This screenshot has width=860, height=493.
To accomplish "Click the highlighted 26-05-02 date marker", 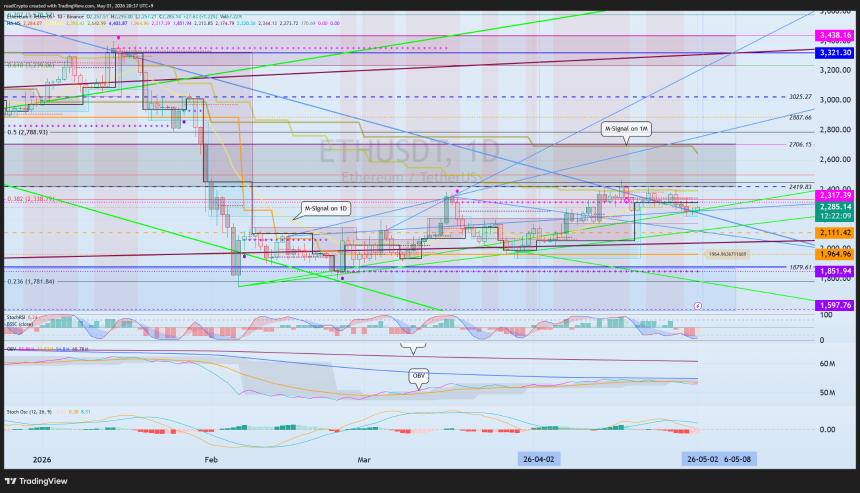I will click(703, 459).
